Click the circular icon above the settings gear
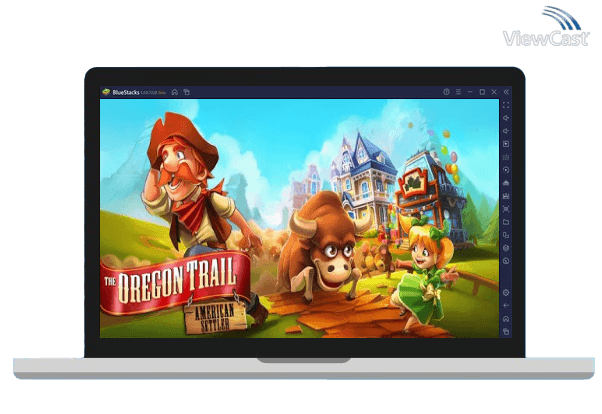The width and height of the screenshot is (602, 414). tap(506, 261)
